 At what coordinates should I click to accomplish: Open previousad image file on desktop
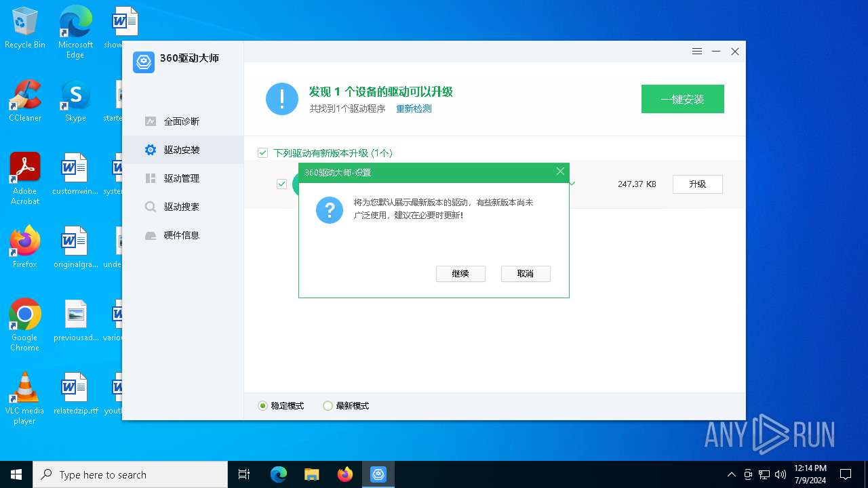tap(75, 320)
